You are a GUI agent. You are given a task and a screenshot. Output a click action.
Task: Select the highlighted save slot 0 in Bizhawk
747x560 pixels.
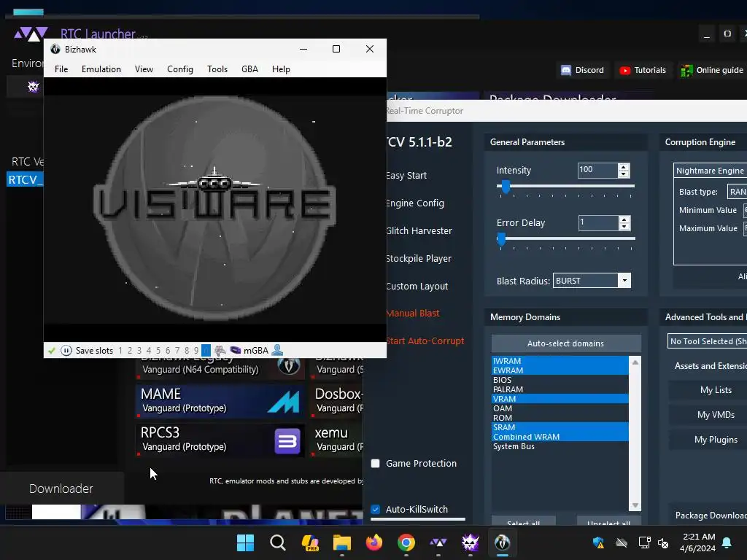(x=206, y=351)
